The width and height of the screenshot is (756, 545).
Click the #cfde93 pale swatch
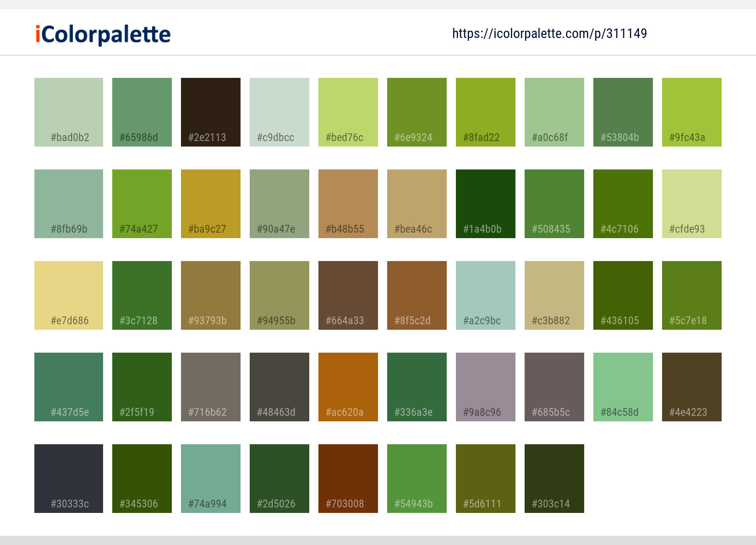click(691, 203)
